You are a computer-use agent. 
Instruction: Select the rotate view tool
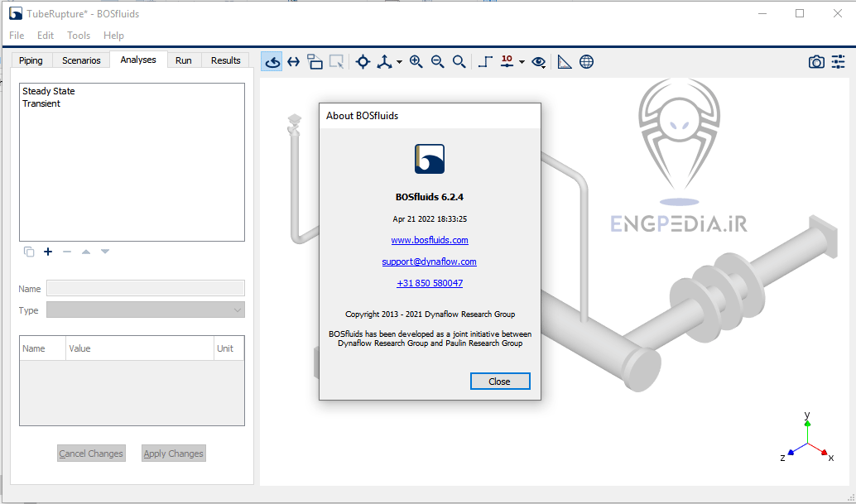tap(272, 62)
